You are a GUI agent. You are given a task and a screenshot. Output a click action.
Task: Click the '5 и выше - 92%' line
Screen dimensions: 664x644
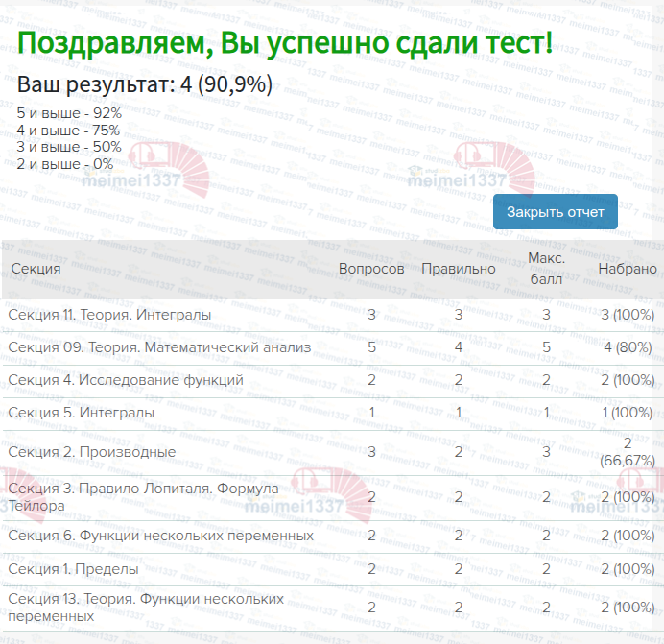click(69, 113)
